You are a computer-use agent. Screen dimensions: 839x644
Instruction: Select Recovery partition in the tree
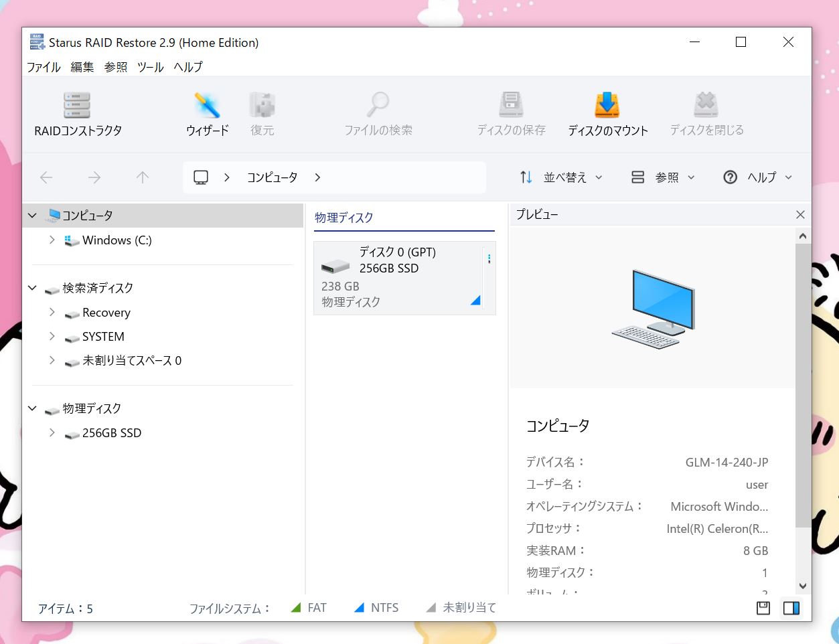pyautogui.click(x=106, y=313)
